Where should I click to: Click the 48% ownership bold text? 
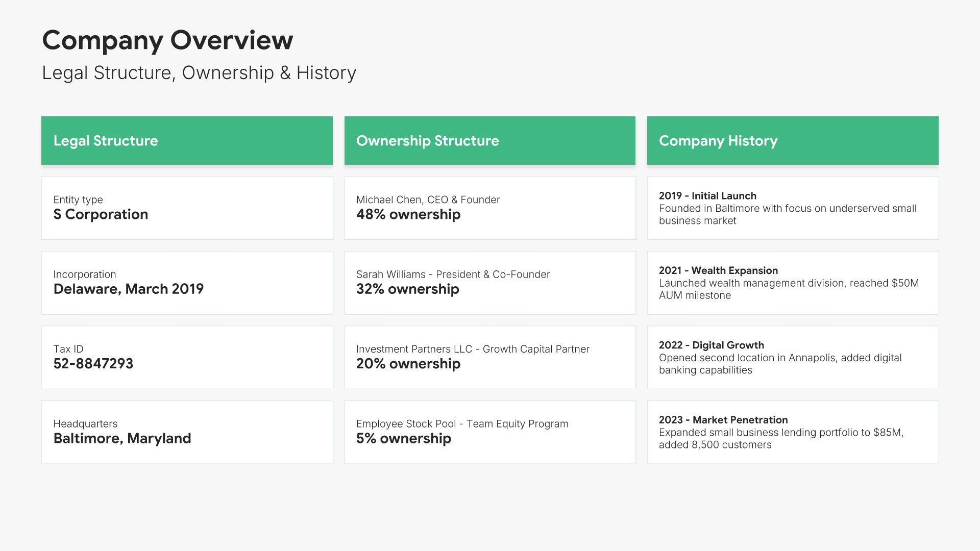click(408, 215)
